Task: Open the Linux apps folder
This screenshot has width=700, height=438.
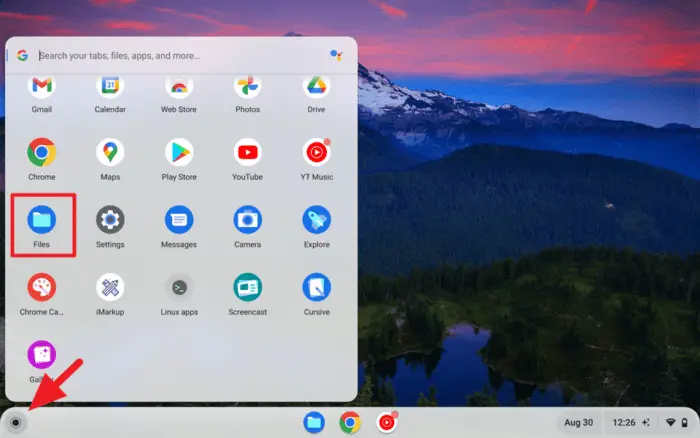Action: (x=179, y=287)
